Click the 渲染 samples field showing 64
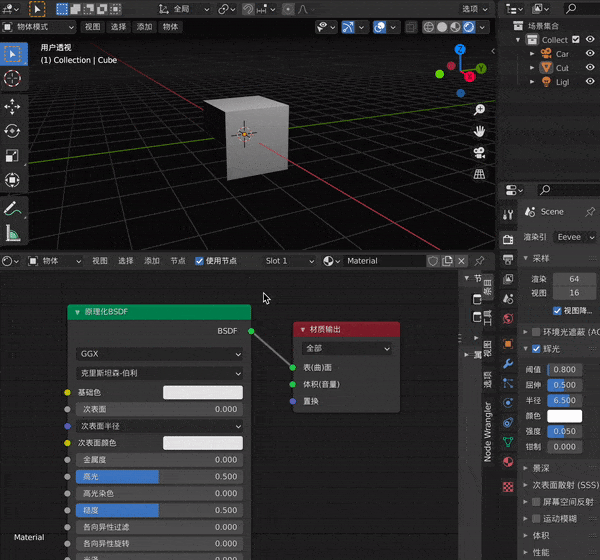This screenshot has width=600, height=560. pyautogui.click(x=574, y=279)
